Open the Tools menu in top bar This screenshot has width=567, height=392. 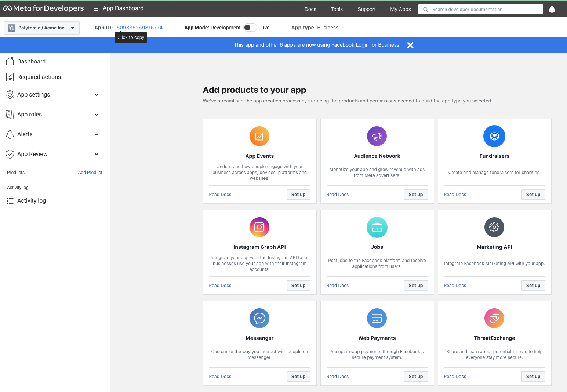point(337,9)
